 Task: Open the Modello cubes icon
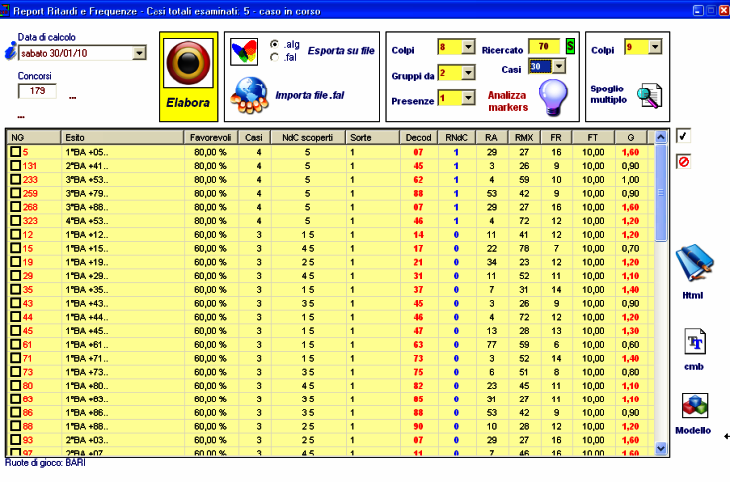pos(695,406)
